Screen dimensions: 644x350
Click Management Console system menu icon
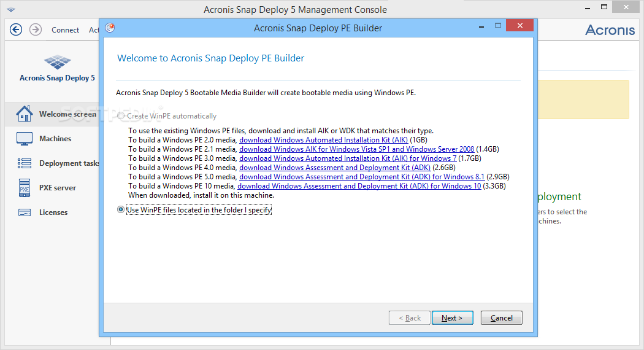coord(11,9)
